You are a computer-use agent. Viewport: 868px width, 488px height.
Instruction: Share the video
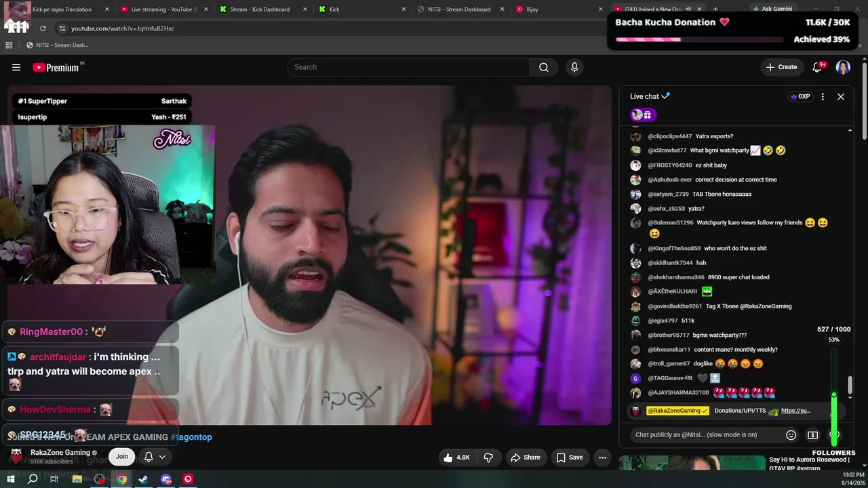(x=526, y=457)
